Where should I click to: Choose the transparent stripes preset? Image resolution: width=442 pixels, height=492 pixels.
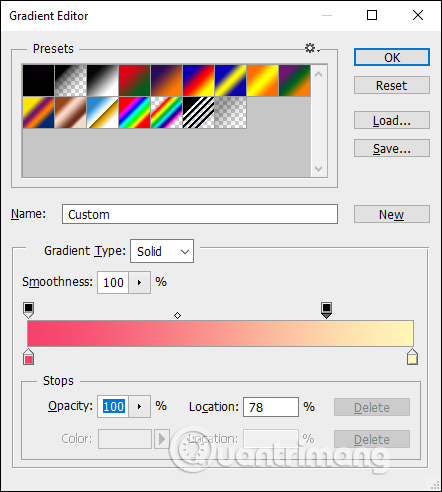pyautogui.click(x=198, y=112)
